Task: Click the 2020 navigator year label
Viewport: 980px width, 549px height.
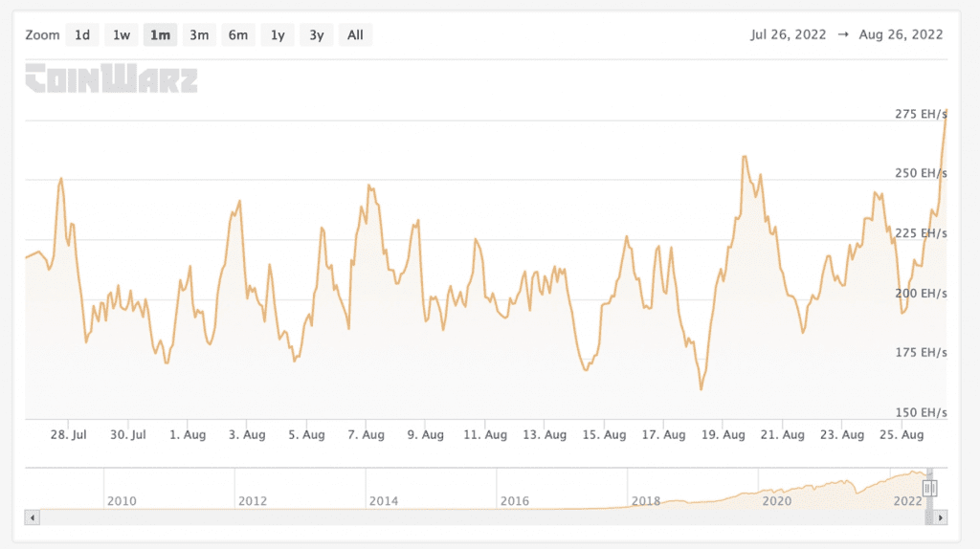Action: coord(777,501)
